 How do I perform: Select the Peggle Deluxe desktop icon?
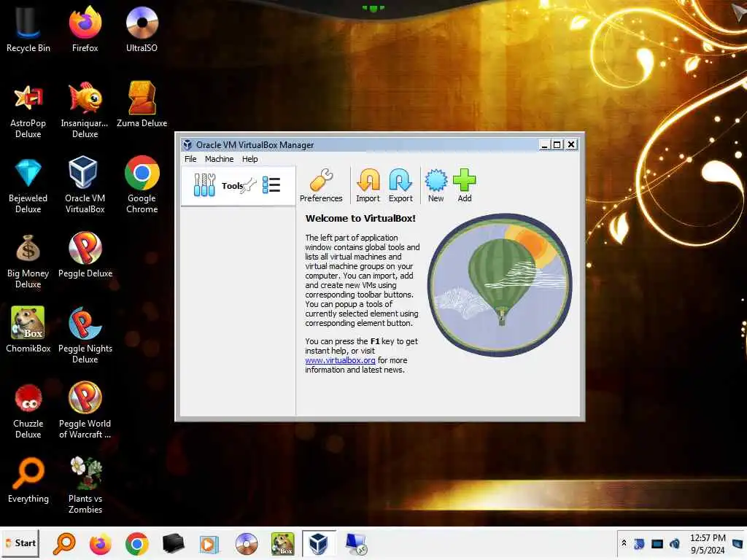pyautogui.click(x=85, y=255)
